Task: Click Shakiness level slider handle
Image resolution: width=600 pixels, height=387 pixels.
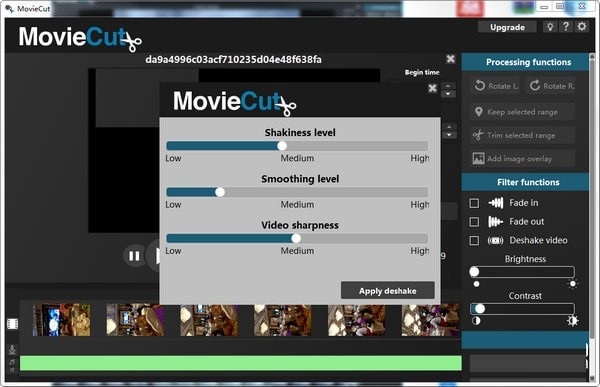Action: pyautogui.click(x=282, y=146)
